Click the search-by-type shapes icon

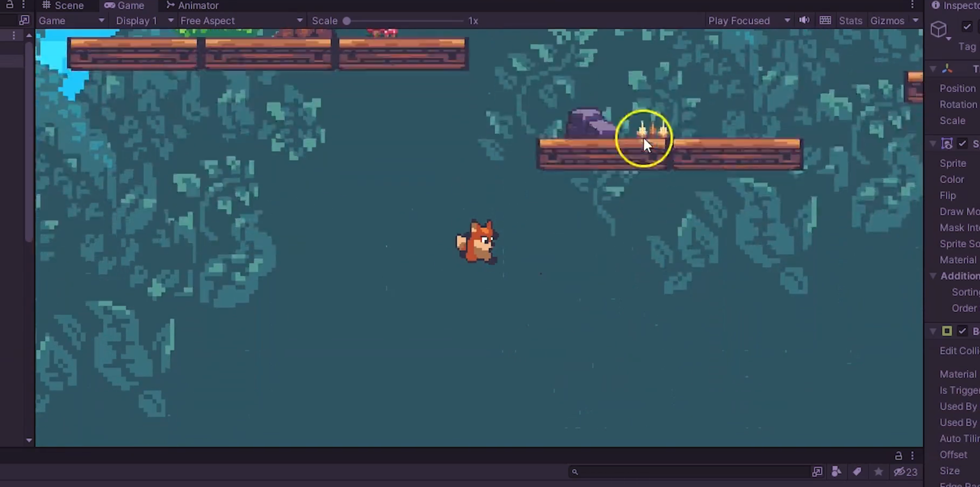click(837, 472)
